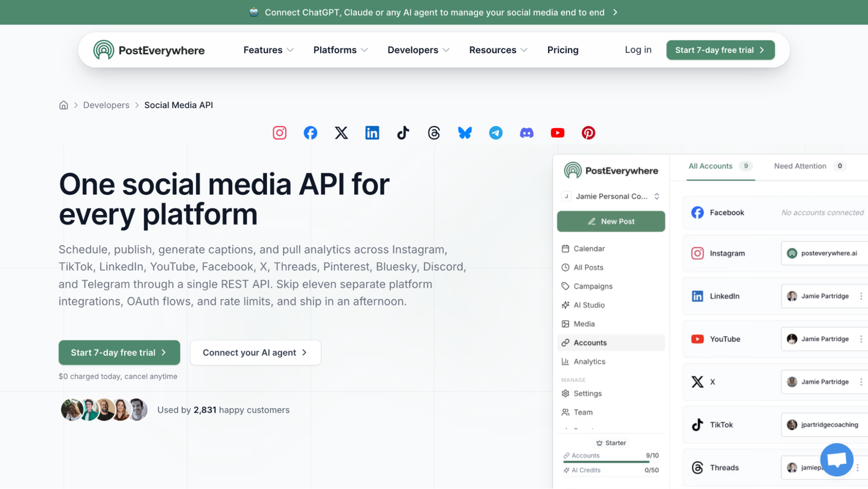Click the Facebook icon in platform row

coord(310,133)
